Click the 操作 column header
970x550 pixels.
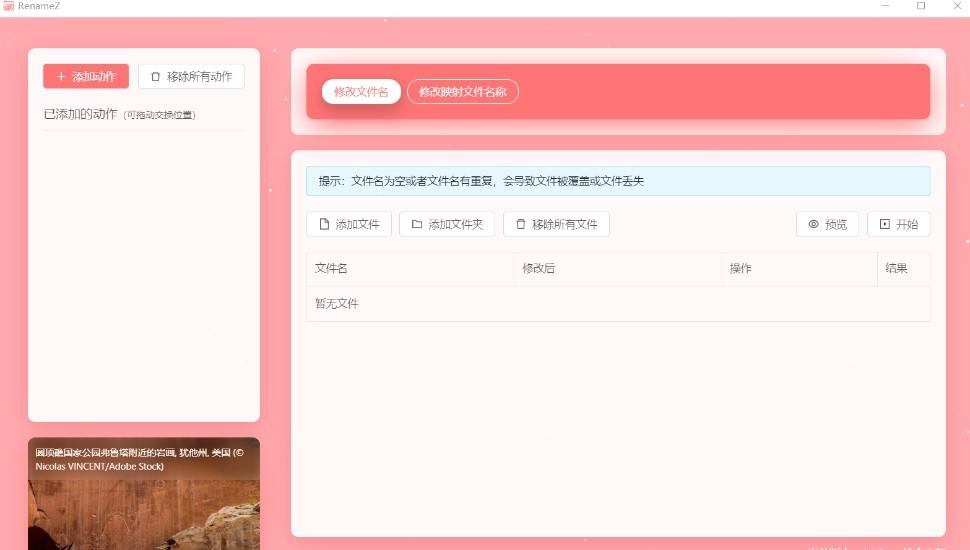[x=799, y=269]
